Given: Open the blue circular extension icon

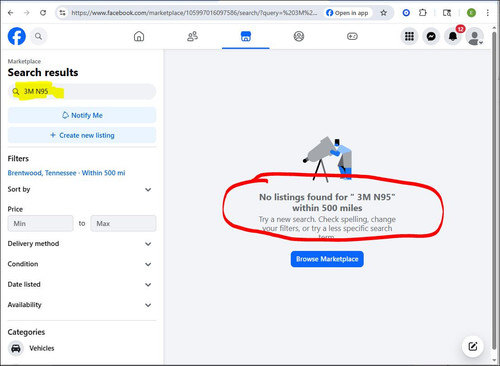Looking at the screenshot, I should [x=406, y=13].
